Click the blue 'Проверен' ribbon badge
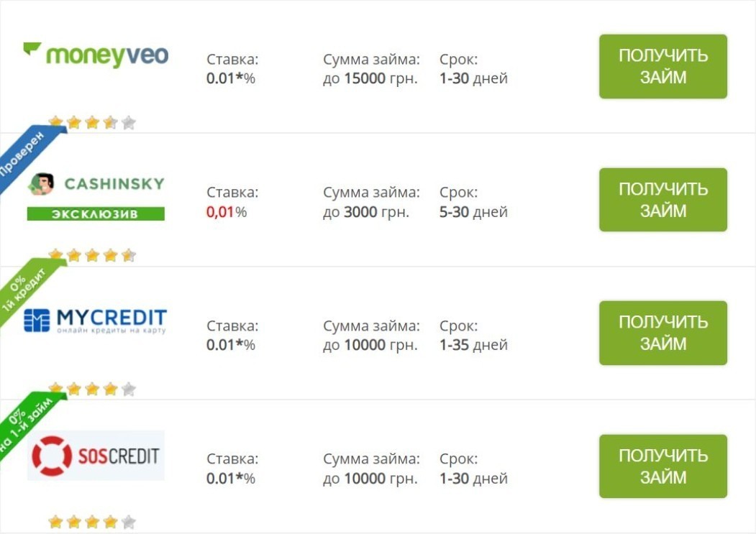Viewport: 756px width, 534px height. click(x=27, y=155)
